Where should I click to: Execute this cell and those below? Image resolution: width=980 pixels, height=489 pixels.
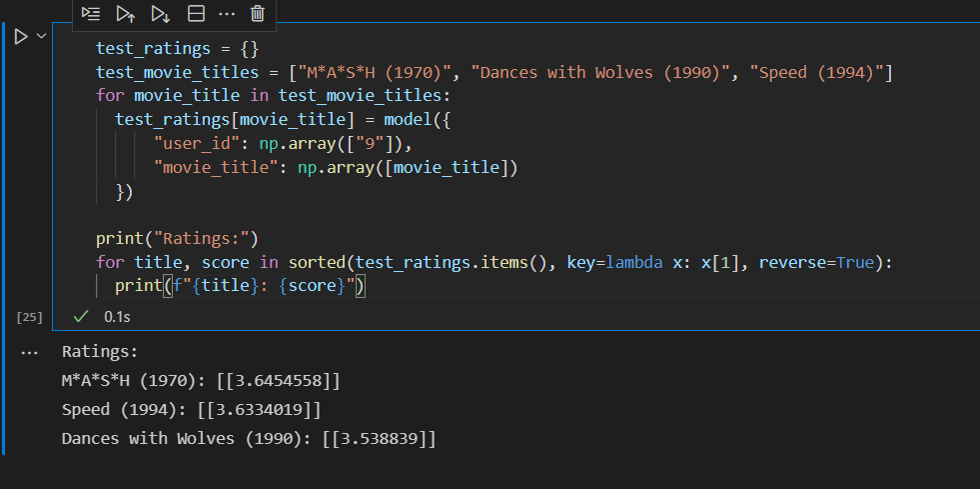click(160, 14)
